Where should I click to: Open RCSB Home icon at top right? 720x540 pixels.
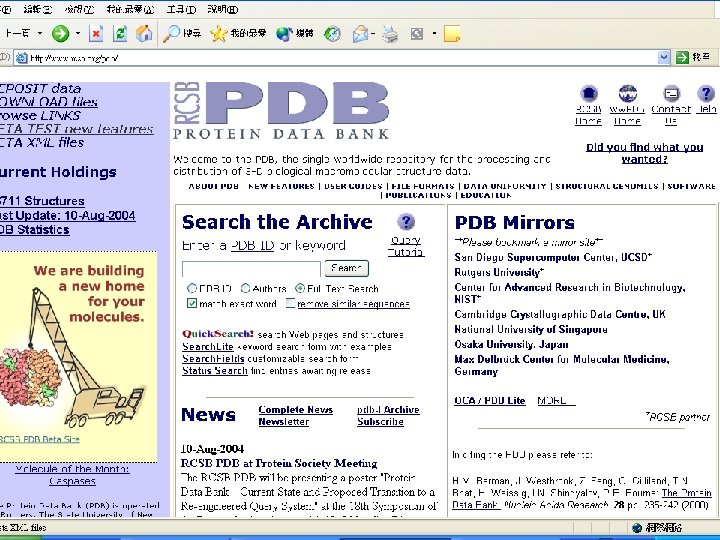pos(589,94)
